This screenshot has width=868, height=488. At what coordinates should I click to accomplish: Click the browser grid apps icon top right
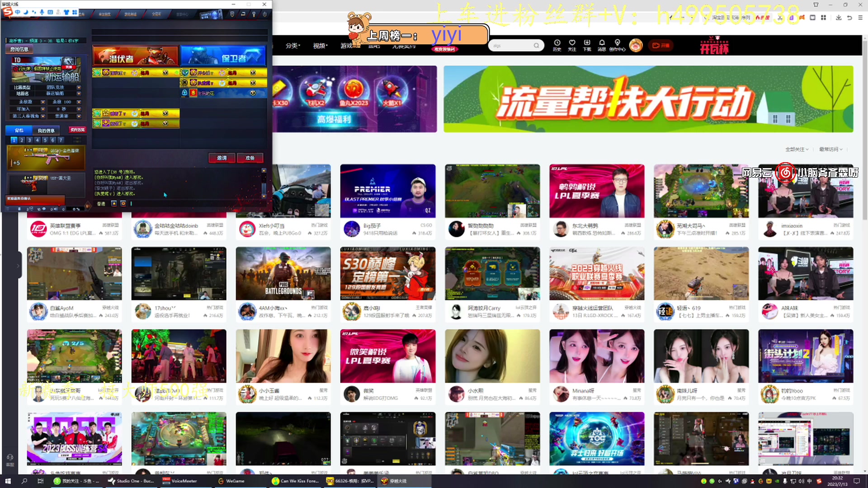tap(823, 18)
